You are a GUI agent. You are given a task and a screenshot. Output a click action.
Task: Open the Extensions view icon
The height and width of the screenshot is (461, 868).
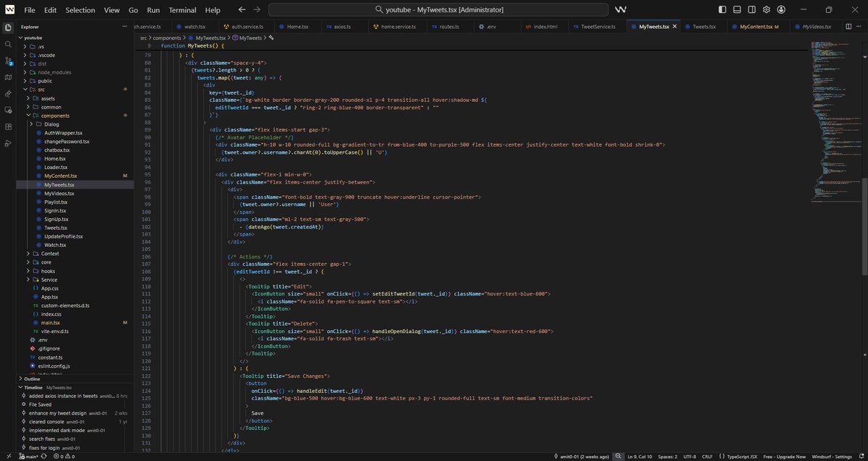9,126
